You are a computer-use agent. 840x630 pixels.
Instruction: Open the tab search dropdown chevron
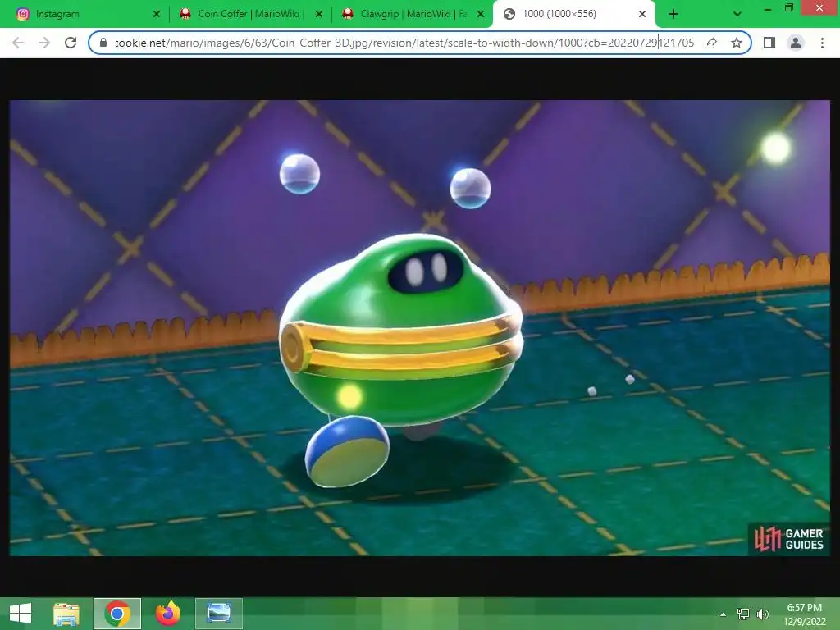point(737,15)
